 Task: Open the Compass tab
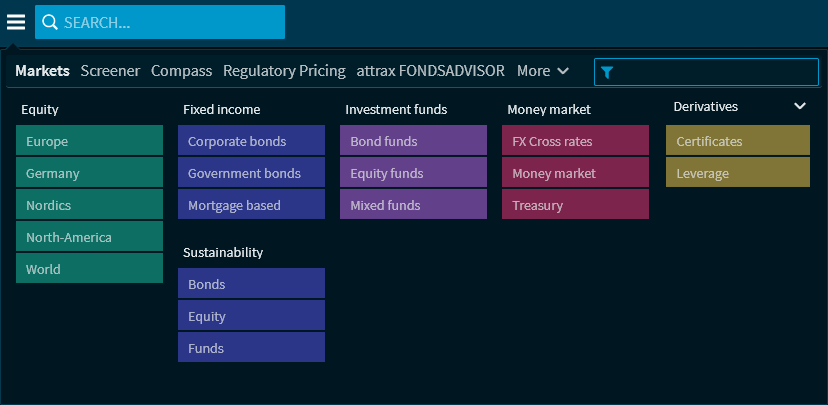coord(181,71)
